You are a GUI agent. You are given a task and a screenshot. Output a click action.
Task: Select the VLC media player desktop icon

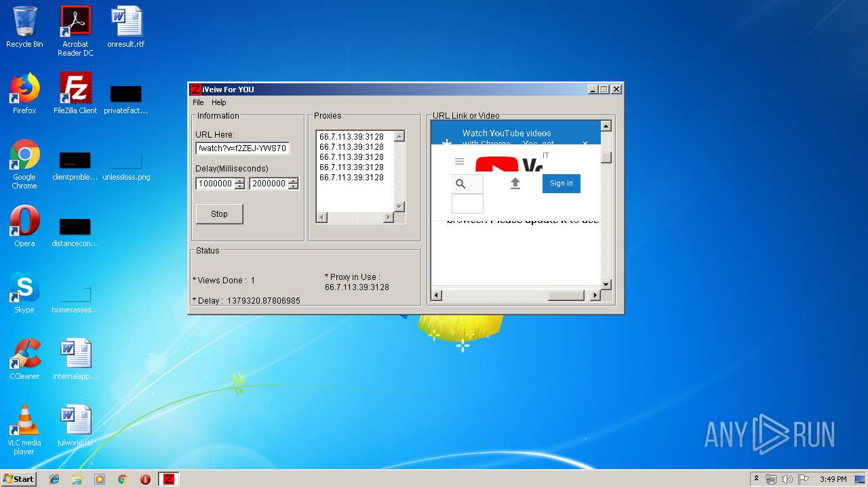tap(24, 430)
